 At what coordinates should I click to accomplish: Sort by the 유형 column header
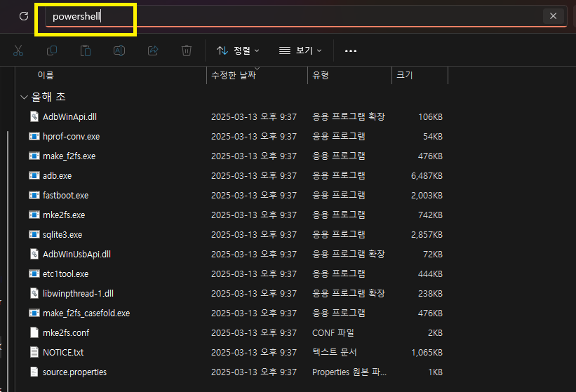321,75
